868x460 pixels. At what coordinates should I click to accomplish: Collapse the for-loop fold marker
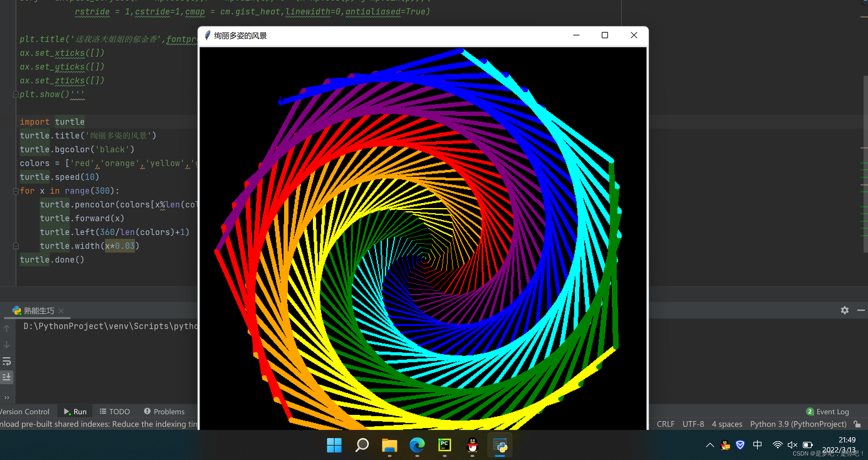click(15, 191)
